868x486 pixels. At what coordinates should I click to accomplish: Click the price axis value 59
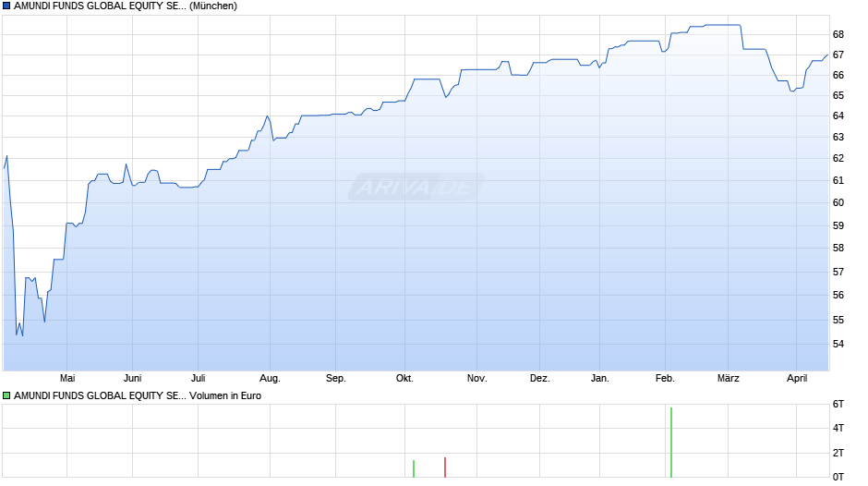(838, 225)
